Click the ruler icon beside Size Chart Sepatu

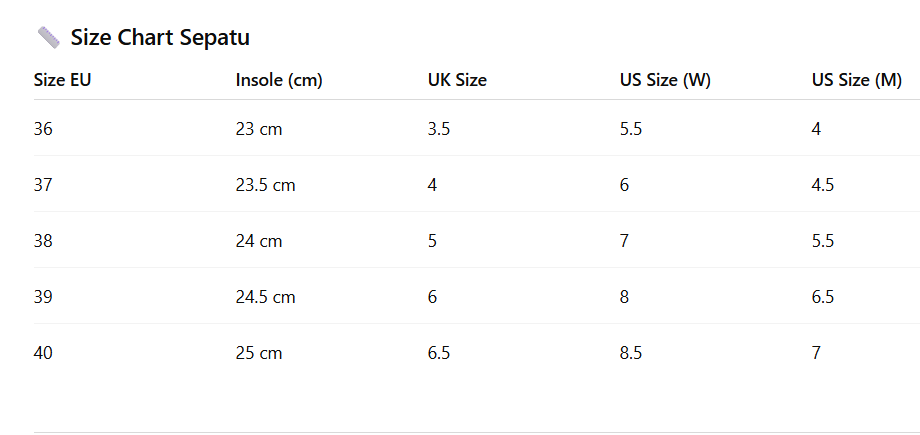(x=48, y=38)
